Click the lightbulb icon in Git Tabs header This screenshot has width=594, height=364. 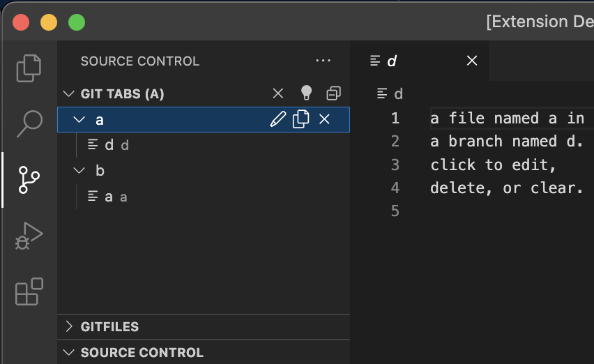306,93
